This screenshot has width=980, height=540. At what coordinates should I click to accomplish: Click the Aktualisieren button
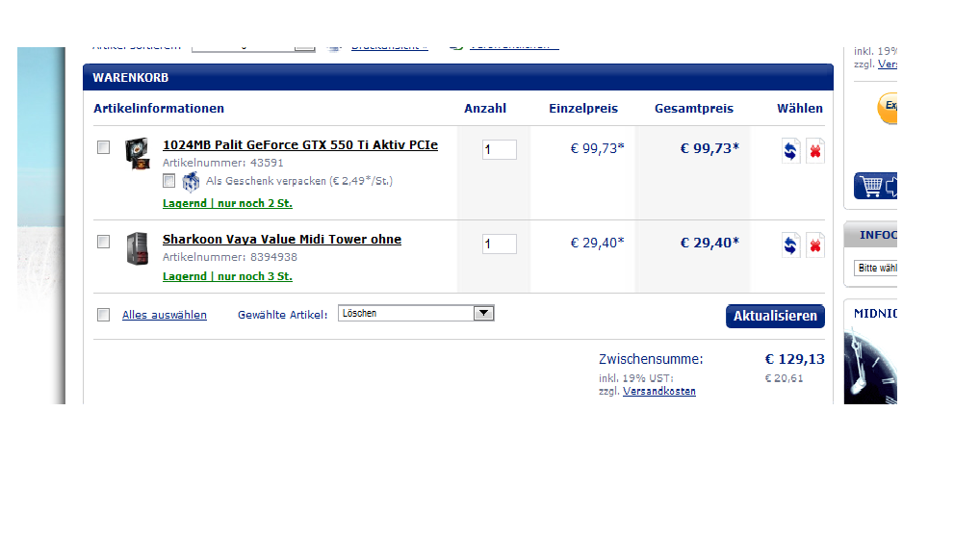[x=775, y=316]
